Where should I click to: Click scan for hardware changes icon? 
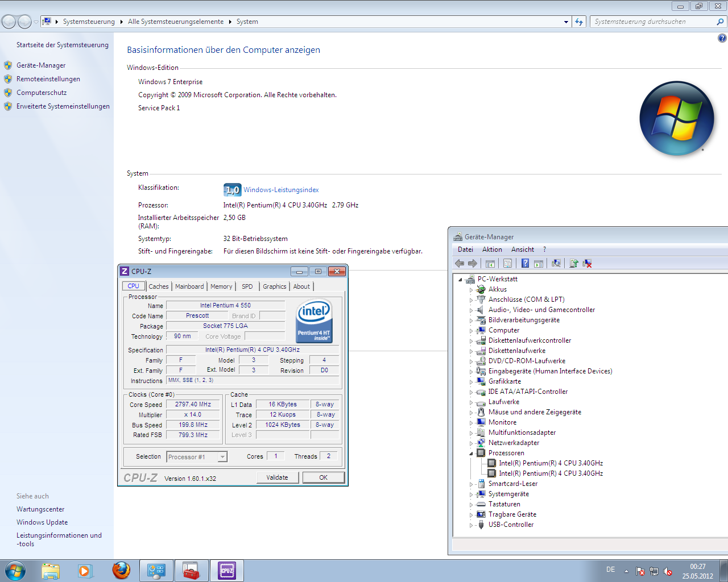click(x=556, y=263)
